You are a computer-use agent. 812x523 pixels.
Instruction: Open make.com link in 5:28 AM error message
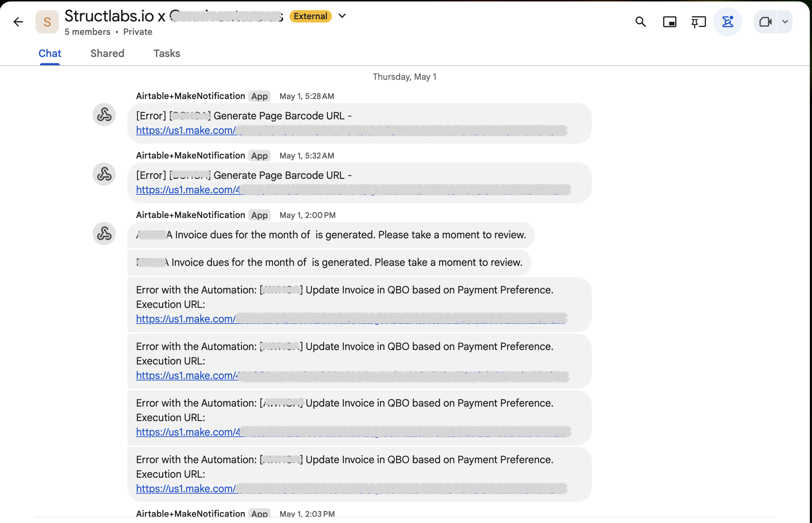352,131
